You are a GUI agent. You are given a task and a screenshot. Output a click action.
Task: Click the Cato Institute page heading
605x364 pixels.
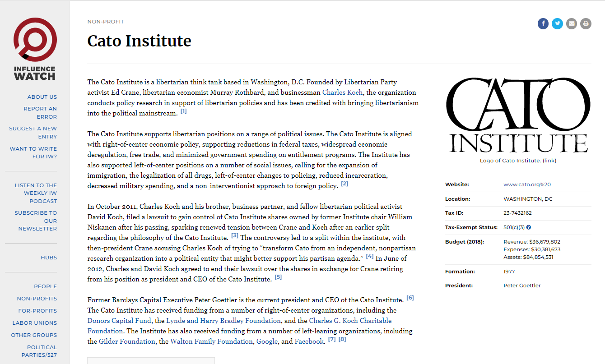click(139, 41)
